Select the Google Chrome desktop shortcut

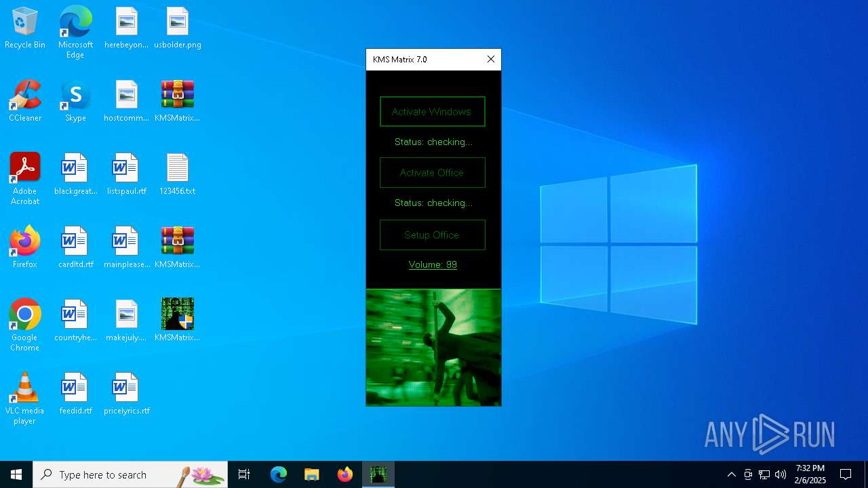[x=25, y=325]
